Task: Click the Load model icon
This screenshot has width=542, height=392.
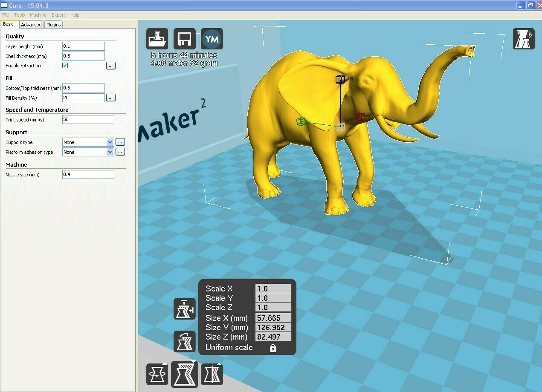Action: pos(157,39)
